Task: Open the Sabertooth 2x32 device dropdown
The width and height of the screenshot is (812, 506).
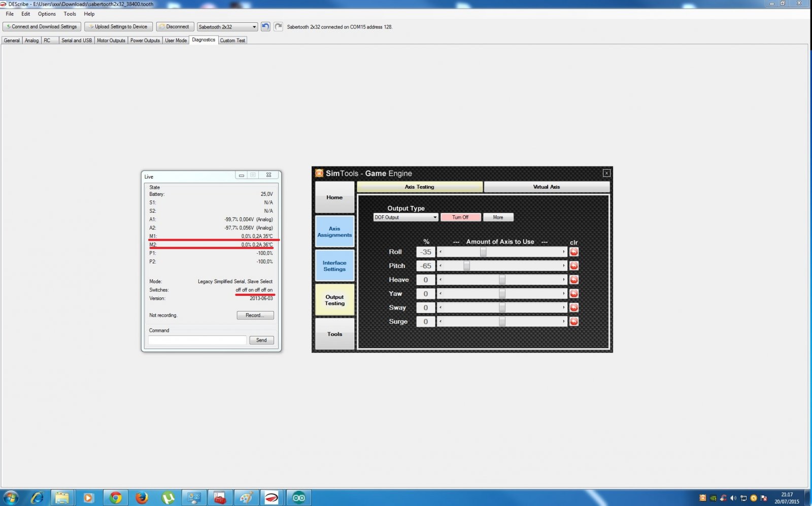Action: click(x=227, y=27)
